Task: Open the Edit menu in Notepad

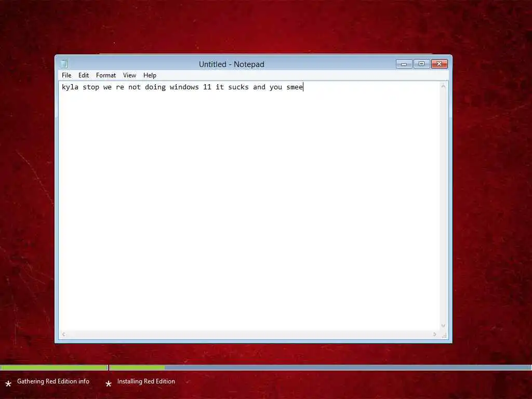Action: (84, 75)
